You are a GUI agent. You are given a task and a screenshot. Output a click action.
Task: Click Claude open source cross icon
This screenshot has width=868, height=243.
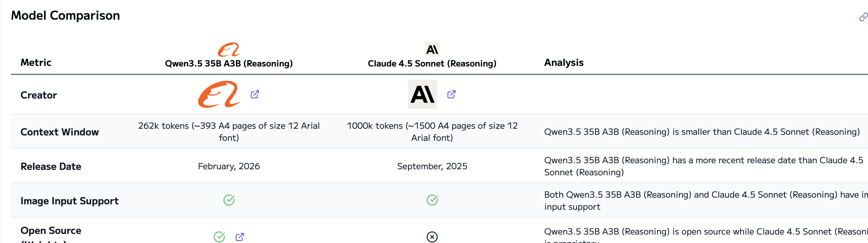tap(432, 237)
